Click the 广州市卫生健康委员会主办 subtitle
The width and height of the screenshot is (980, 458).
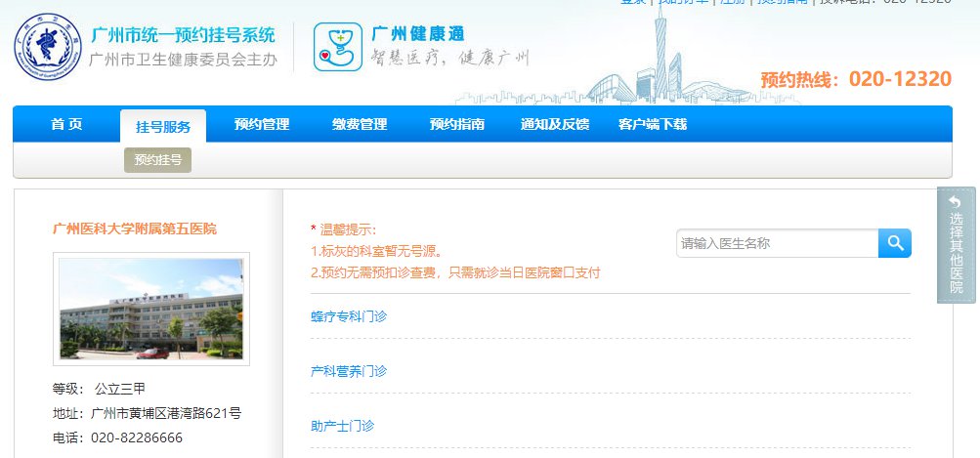183,60
